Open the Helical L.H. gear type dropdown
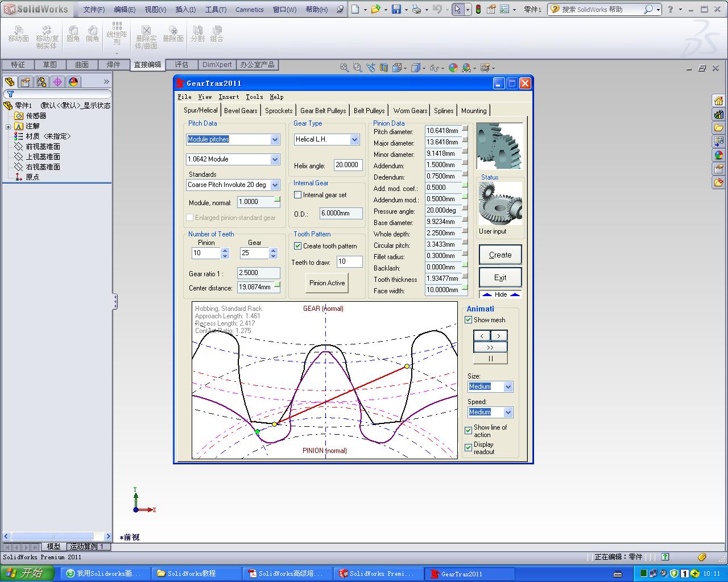Screen dimensions: 728x582 pos(355,139)
